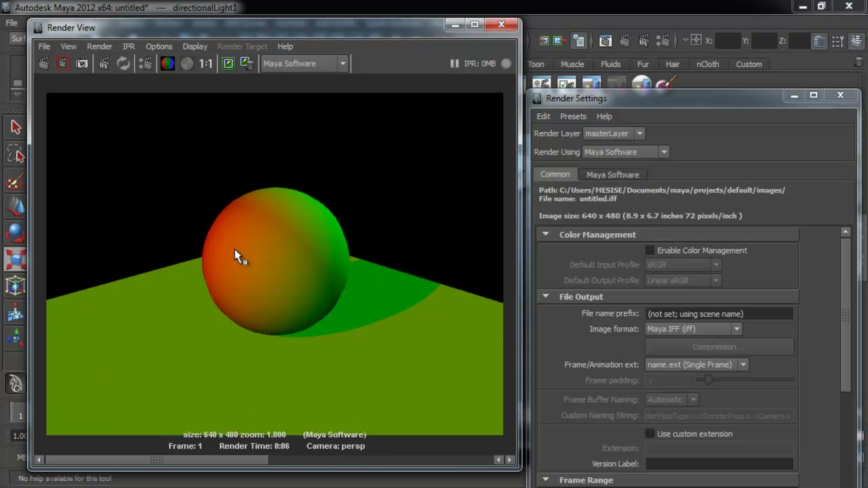
Task: Display the alpha channel icon
Action: [186, 64]
